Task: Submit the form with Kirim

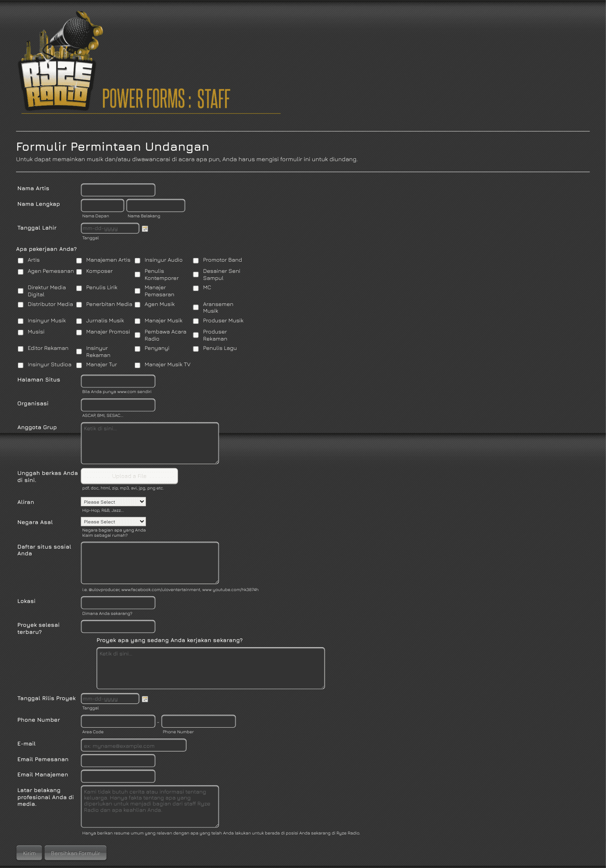Action: tap(29, 853)
